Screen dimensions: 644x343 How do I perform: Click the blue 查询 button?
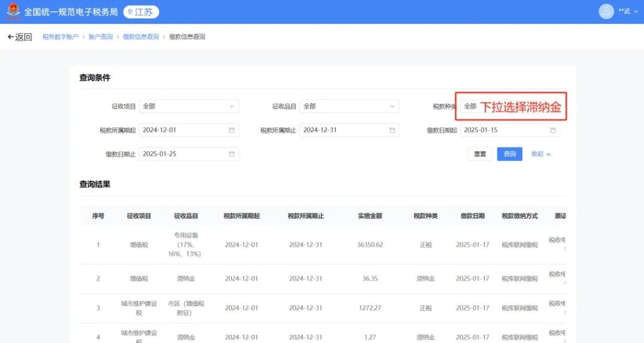point(509,154)
